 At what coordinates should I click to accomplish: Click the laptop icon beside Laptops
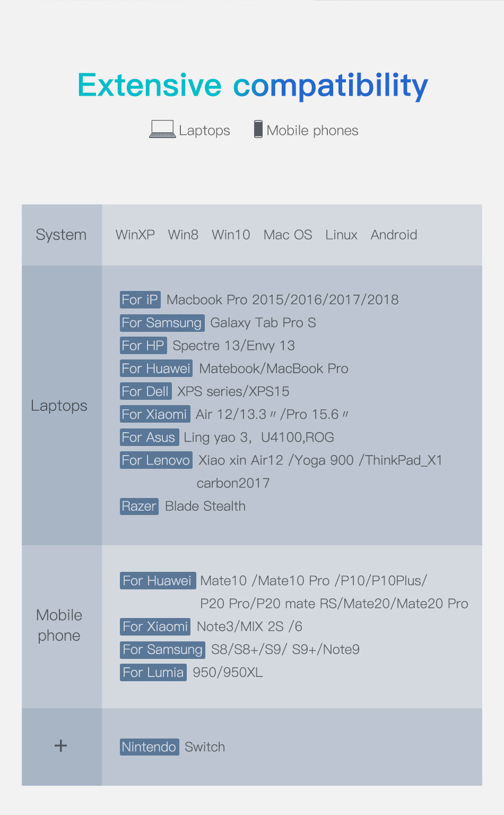[x=162, y=129]
